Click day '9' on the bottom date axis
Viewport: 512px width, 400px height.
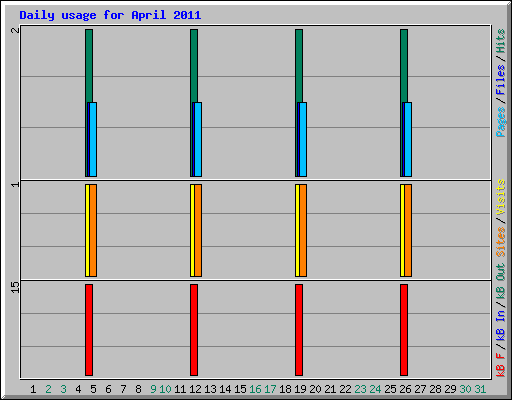point(153,389)
